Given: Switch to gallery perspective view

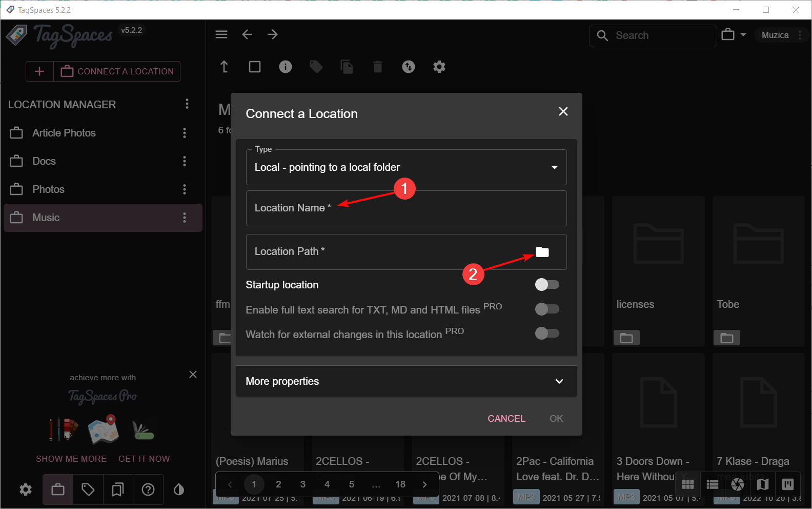Looking at the screenshot, I should tap(738, 484).
